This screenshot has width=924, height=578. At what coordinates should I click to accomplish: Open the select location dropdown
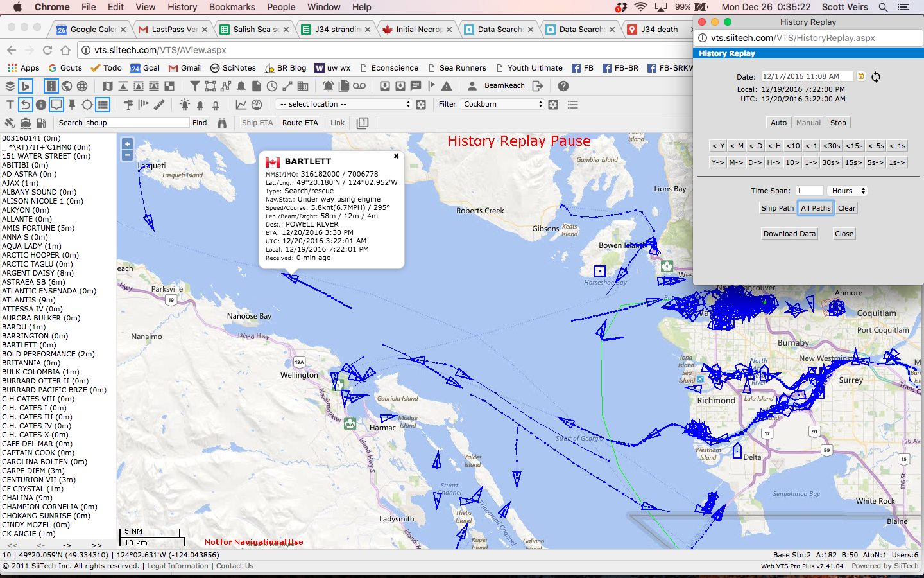pyautogui.click(x=343, y=104)
